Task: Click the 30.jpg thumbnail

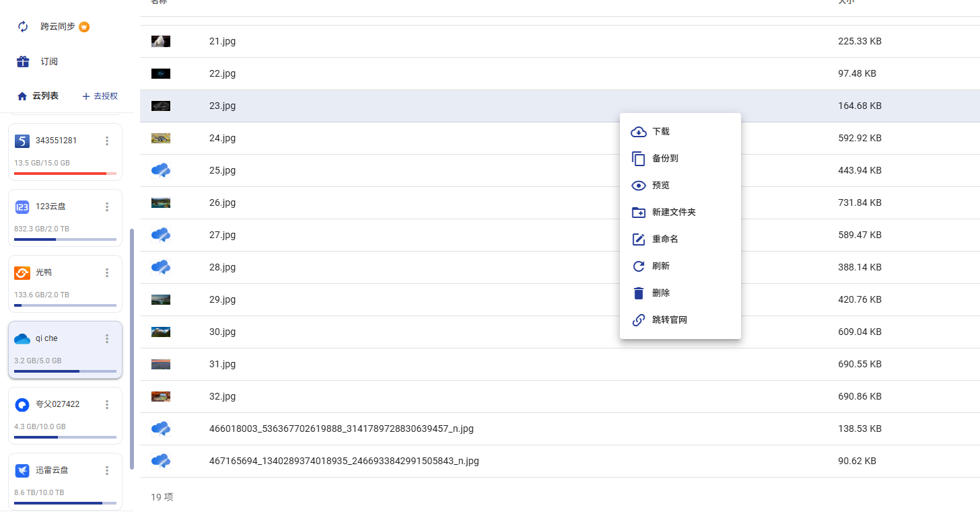Action: [161, 332]
